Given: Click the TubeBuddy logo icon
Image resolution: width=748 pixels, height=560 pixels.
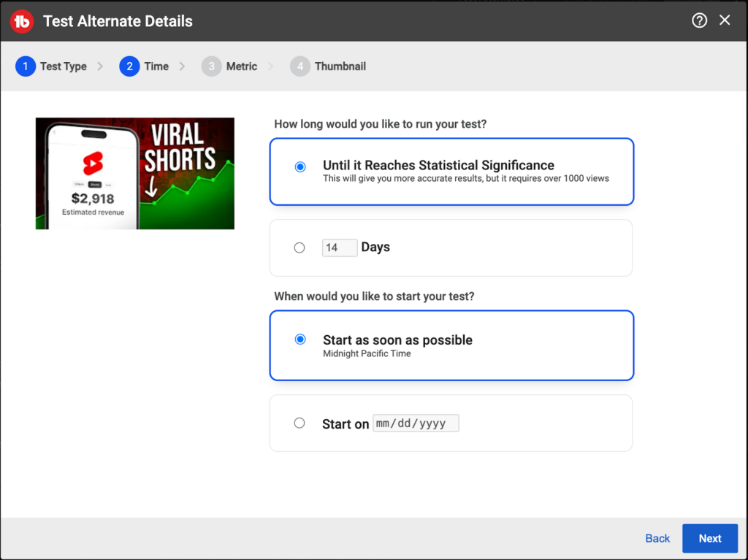Looking at the screenshot, I should (x=23, y=21).
